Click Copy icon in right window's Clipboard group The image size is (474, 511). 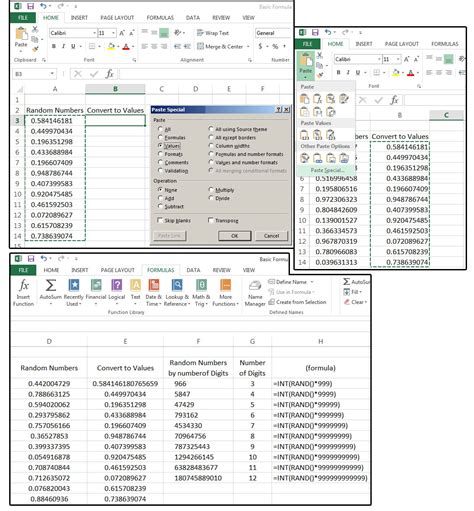click(319, 66)
